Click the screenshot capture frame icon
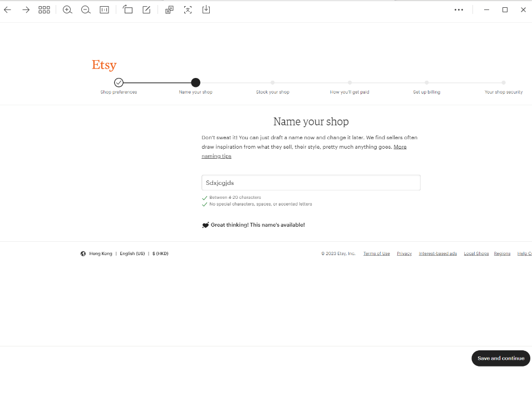532x401 pixels. (188, 9)
